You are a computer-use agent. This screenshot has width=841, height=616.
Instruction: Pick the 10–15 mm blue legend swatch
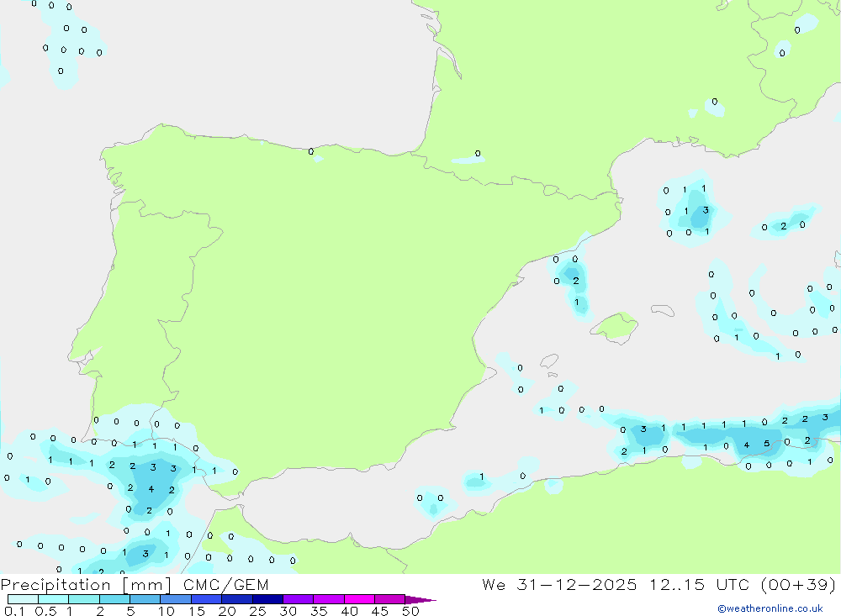[176, 600]
